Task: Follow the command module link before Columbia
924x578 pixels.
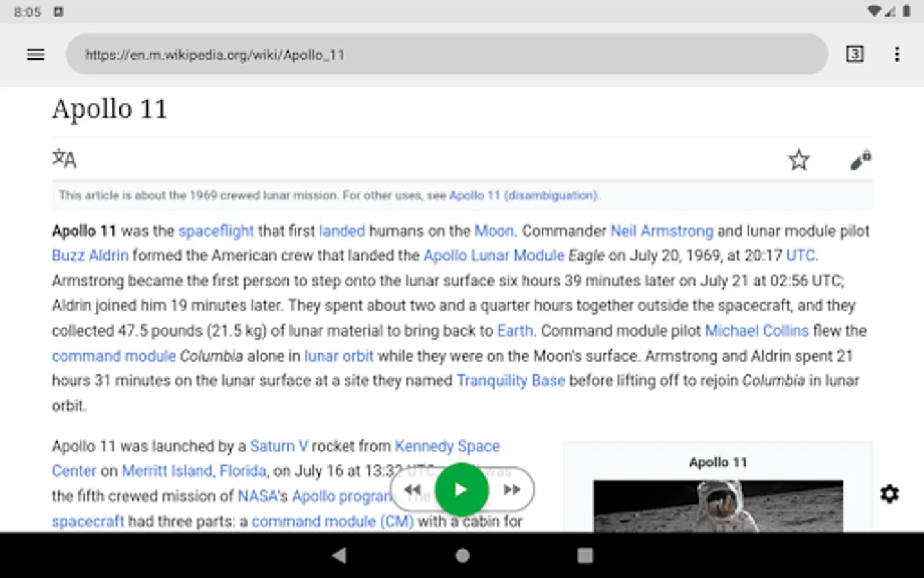Action: tap(114, 356)
